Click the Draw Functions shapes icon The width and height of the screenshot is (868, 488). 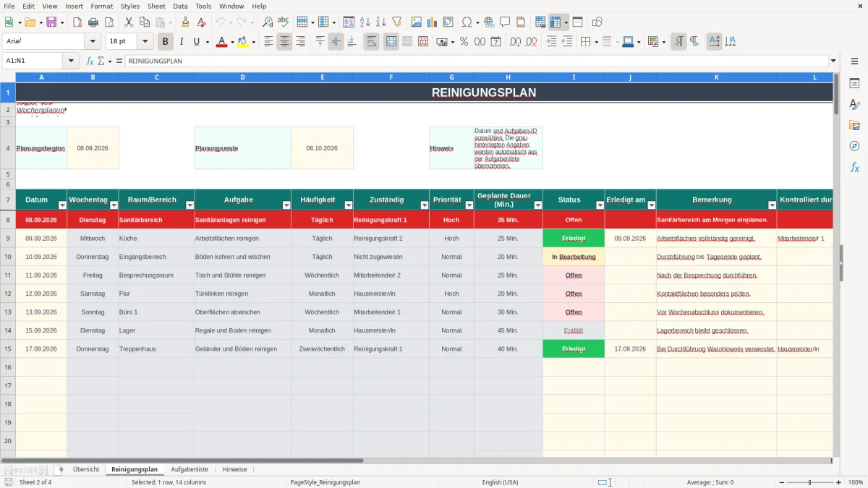click(597, 22)
